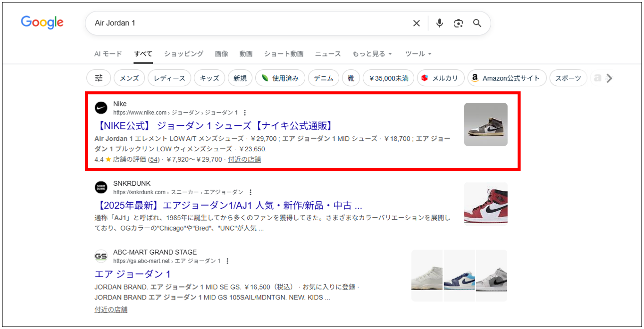Open the search filters tune icon
Viewport: 644px width, 329px height.
[98, 77]
